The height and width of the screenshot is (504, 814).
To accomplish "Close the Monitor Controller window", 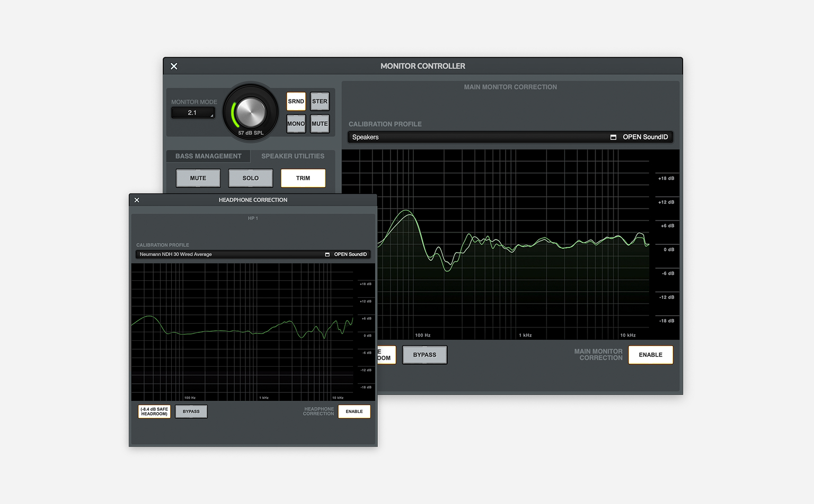I will (x=174, y=66).
